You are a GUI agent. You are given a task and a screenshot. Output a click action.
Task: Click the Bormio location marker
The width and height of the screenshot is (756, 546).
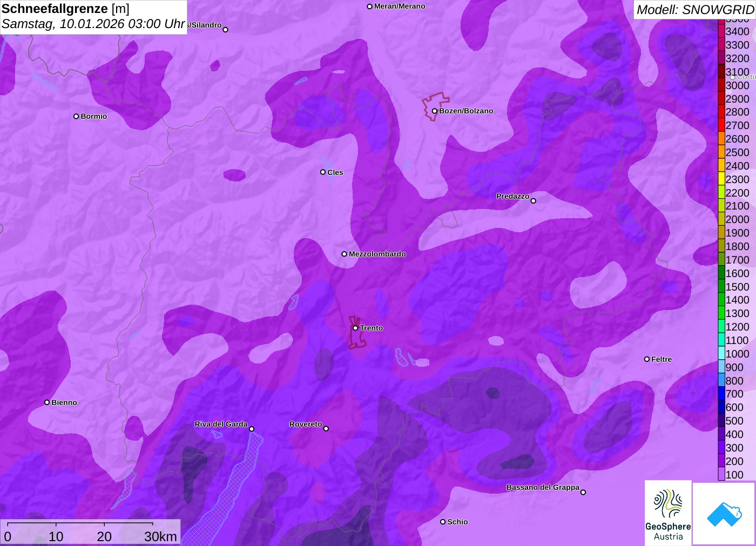pos(76,116)
